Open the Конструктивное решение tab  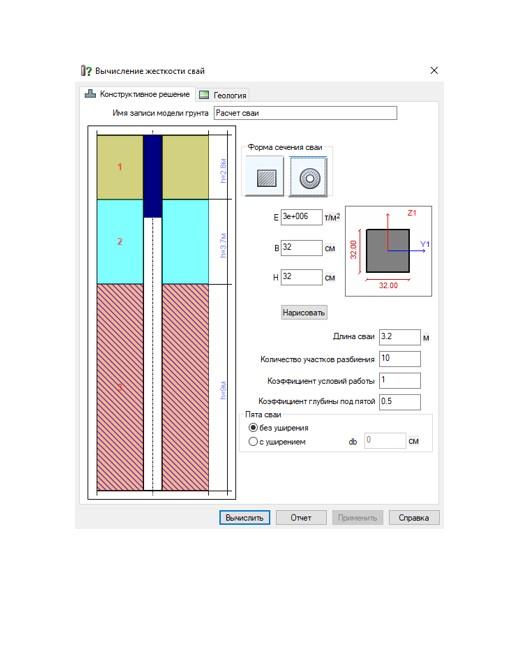coord(138,94)
